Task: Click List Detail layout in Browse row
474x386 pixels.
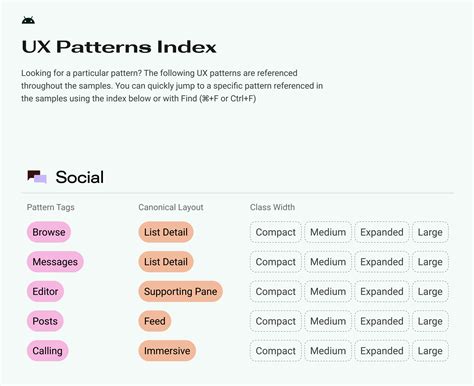Action: (x=166, y=232)
